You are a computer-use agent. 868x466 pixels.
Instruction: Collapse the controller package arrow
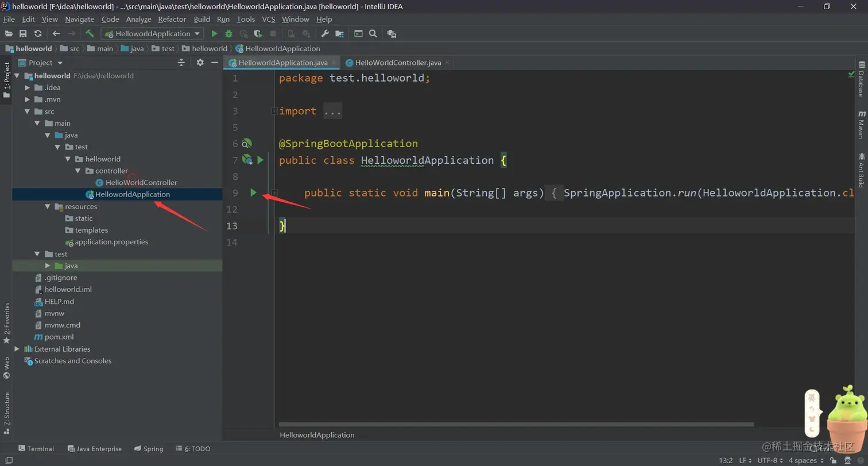(77, 171)
